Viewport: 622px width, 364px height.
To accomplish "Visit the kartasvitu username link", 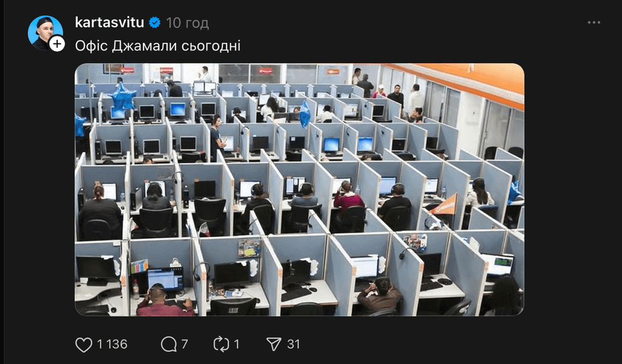I will pos(109,22).
